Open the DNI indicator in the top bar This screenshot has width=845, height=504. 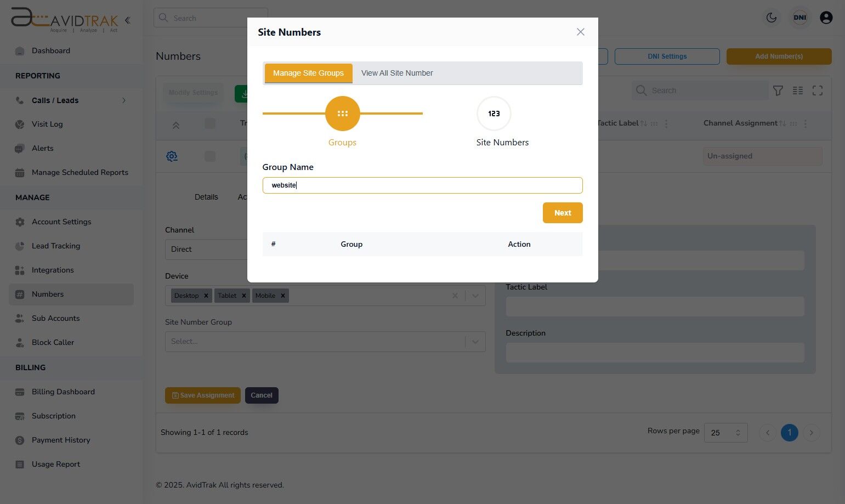(800, 18)
